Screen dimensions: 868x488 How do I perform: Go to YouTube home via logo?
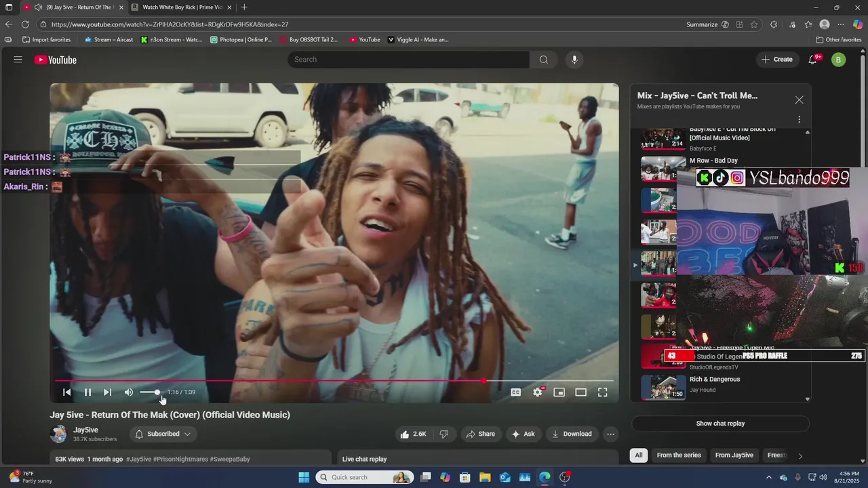coord(56,60)
